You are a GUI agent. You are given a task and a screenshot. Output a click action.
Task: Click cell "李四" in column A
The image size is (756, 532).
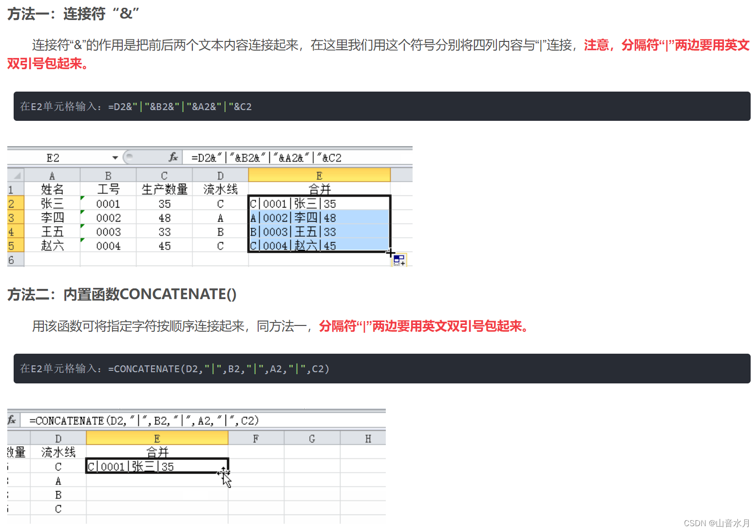click(x=52, y=217)
